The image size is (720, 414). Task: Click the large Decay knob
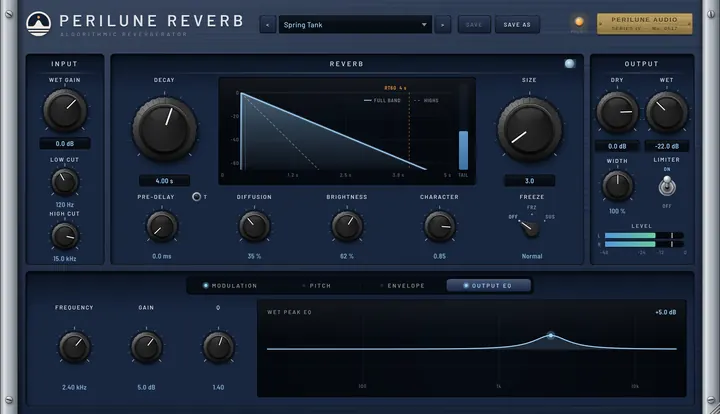(x=164, y=129)
